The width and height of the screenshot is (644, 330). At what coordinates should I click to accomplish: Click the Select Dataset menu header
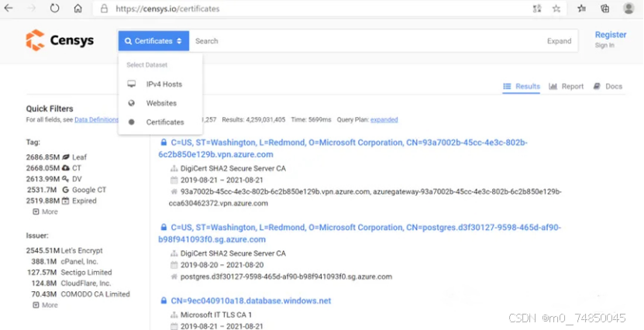(x=146, y=65)
